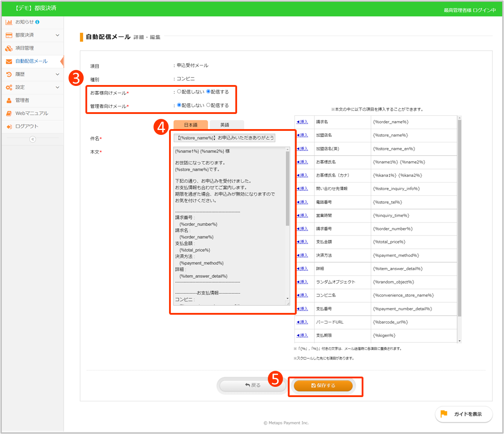The height and width of the screenshot is (434, 504).
Task: Click the 保存する button
Action: [323, 385]
